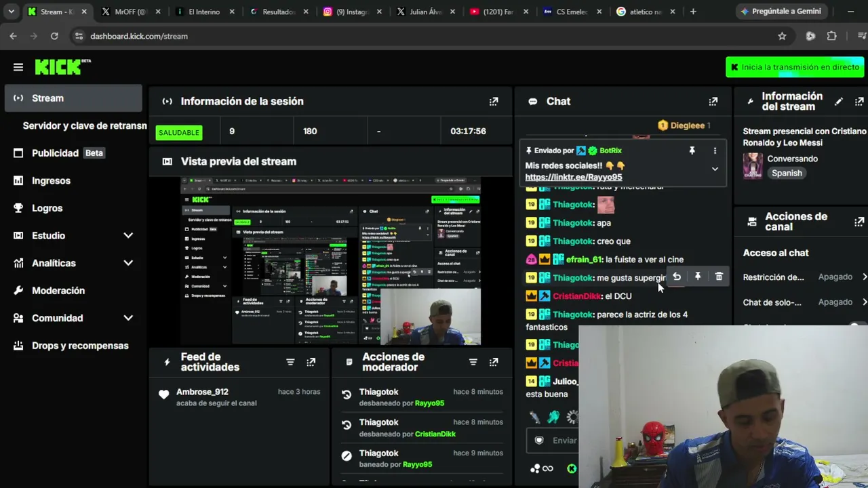Click CristianDikk in moderator actions
Image resolution: width=868 pixels, height=488 pixels.
pos(435,434)
